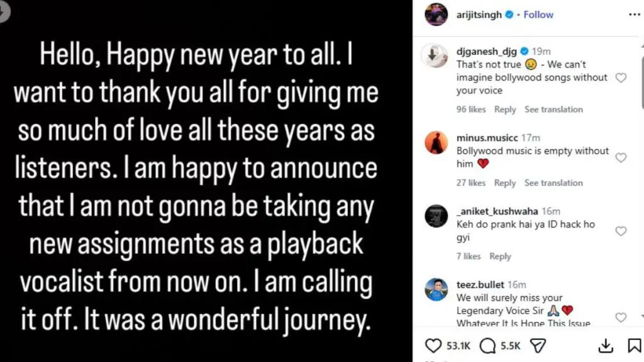644x362 pixels.
Task: Bookmark the post with save icon
Action: [635, 345]
